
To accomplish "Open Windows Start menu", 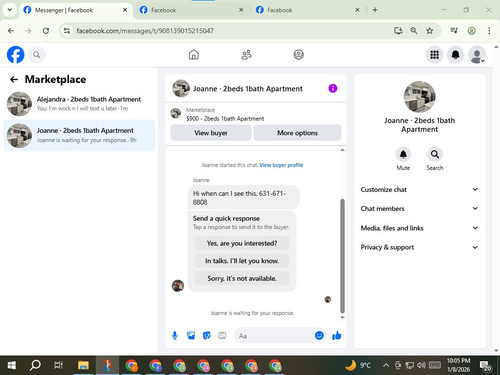I will (11, 365).
